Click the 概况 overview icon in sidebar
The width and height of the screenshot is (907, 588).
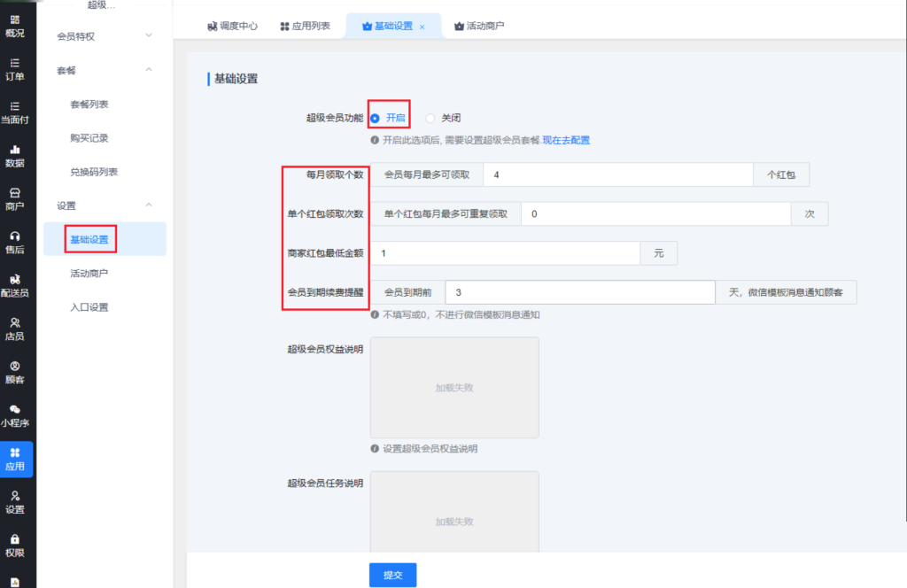pos(15,19)
